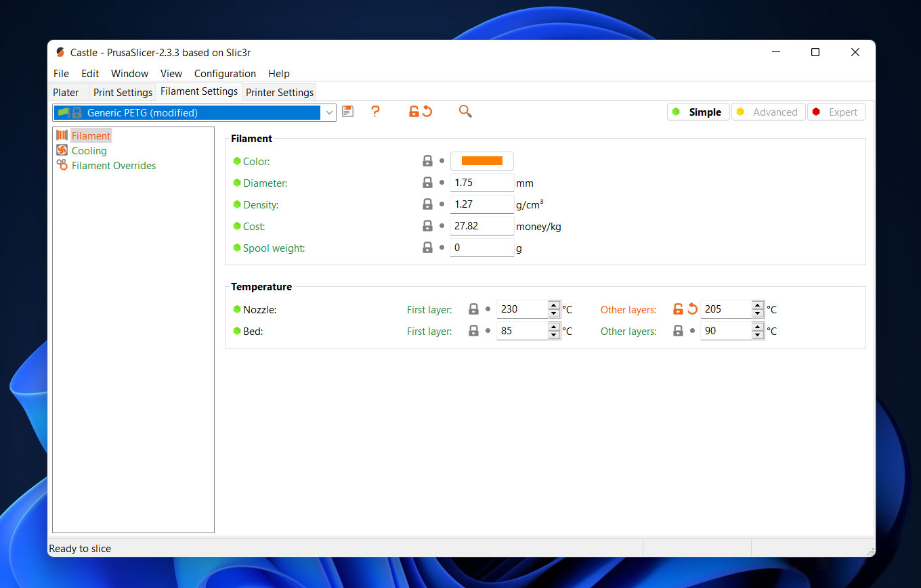
Task: Enable Advanced settings mode
Action: (768, 112)
